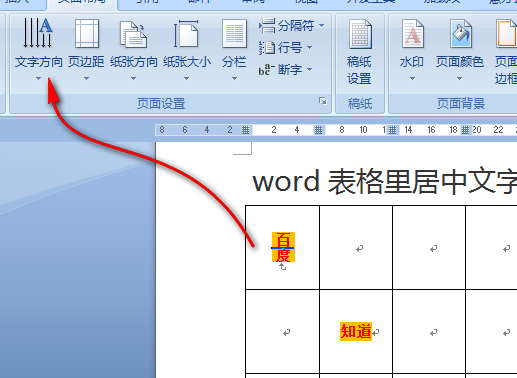Open the Margins (页边距) icon
This screenshot has width=517, height=378.
coord(87,33)
